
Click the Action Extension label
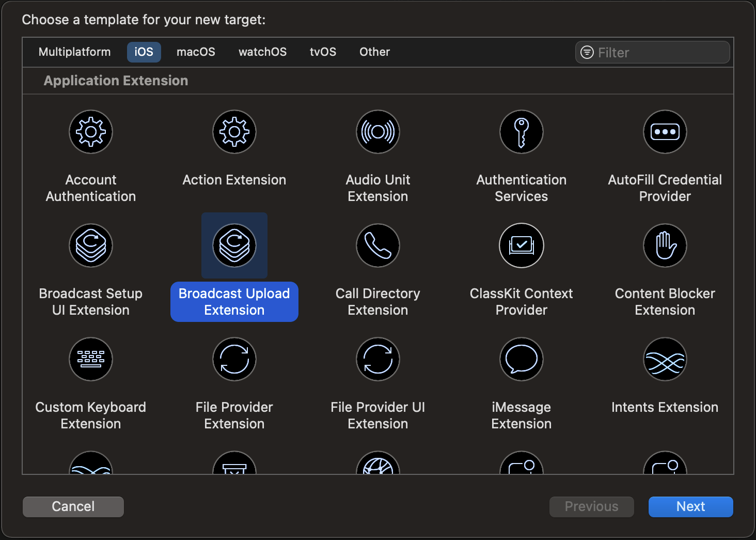(234, 180)
